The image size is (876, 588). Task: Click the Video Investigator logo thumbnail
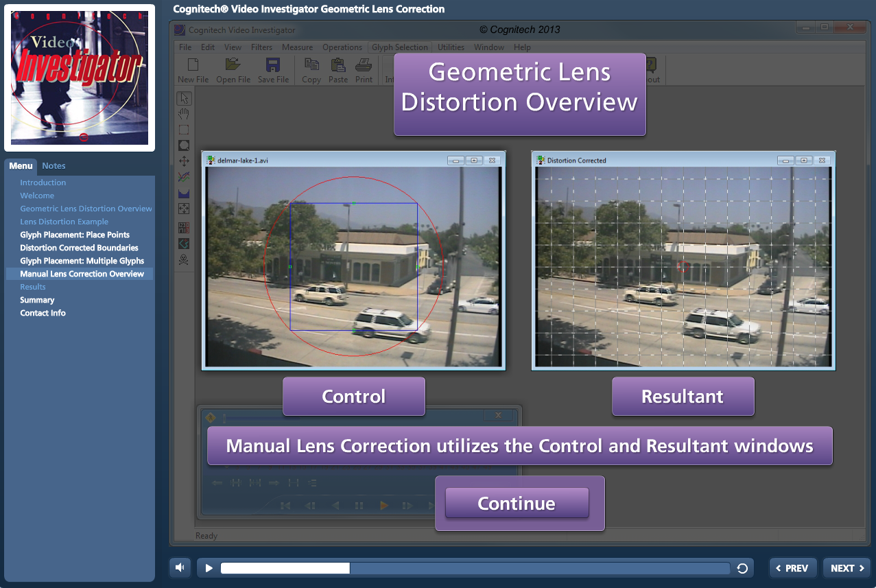pos(80,78)
